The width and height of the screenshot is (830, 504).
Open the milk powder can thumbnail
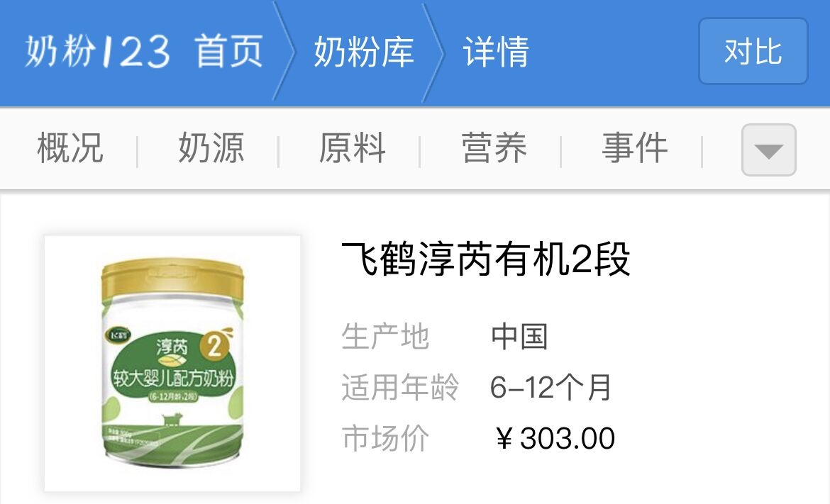pyautogui.click(x=172, y=364)
